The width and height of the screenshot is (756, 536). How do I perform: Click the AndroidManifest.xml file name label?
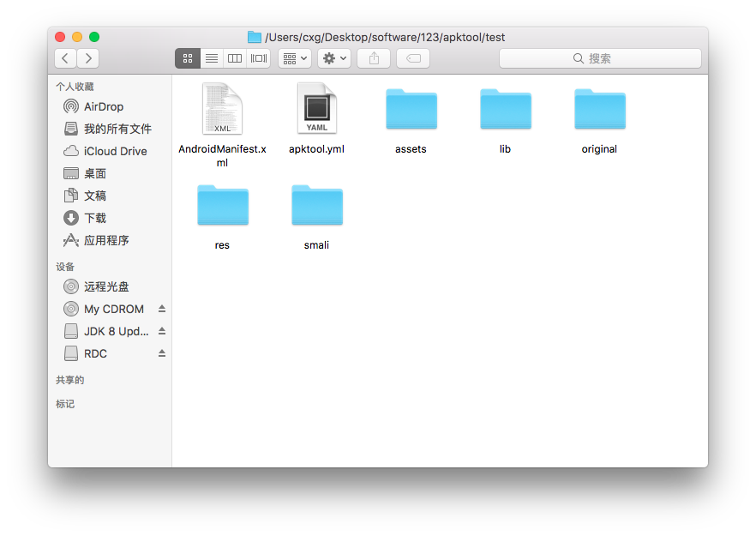222,156
